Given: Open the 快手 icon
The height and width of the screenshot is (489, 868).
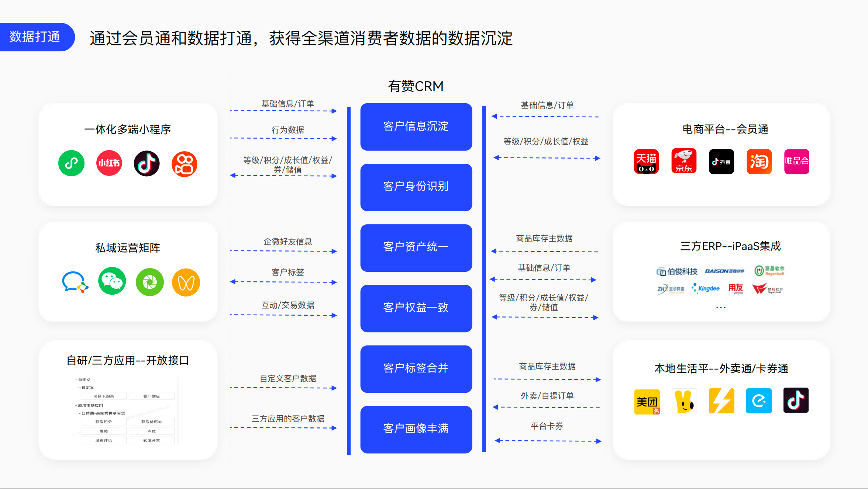Looking at the screenshot, I should coord(185,164).
